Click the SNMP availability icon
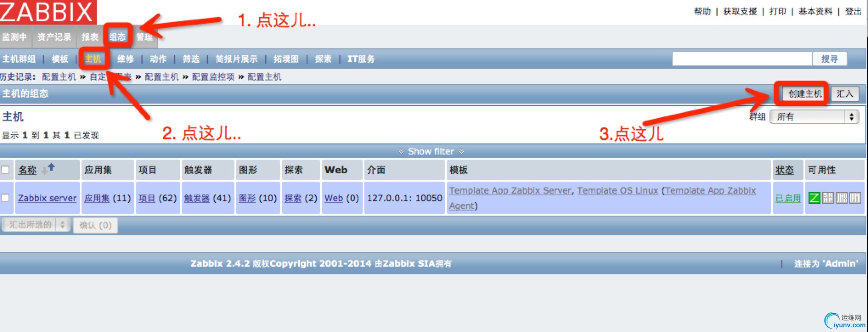Viewport: 868px width, 332px height. tap(828, 197)
